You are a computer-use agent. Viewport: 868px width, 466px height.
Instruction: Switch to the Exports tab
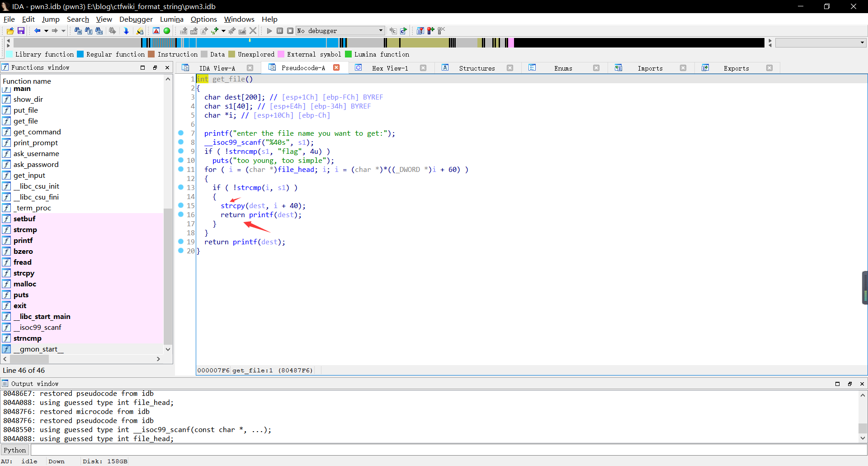tap(736, 68)
